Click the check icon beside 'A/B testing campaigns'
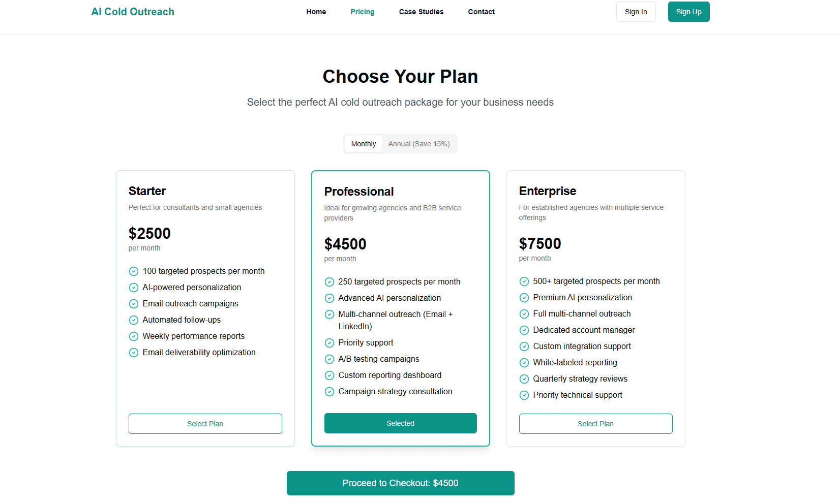Screen dimensions: 840x504 pos(329,359)
